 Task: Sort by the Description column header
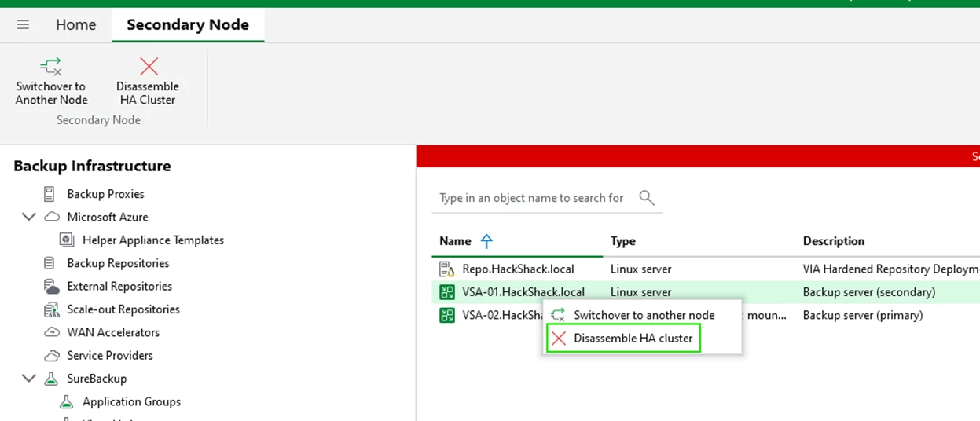(834, 241)
